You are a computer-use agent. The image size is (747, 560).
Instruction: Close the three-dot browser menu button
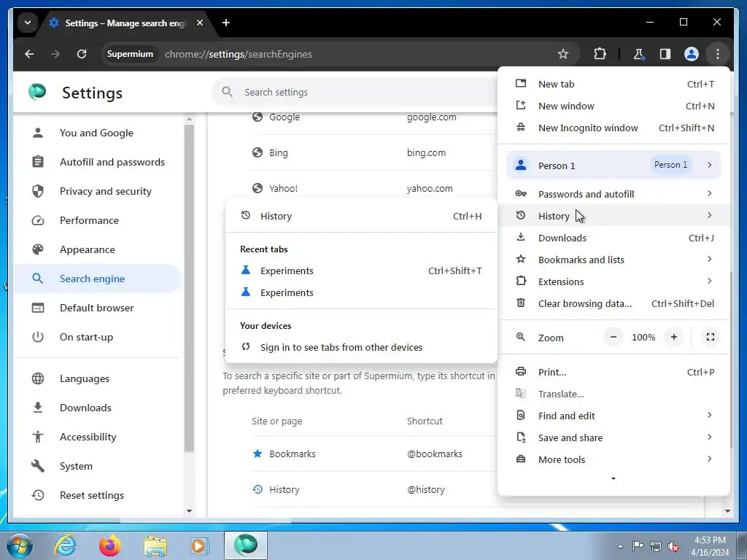(x=718, y=54)
